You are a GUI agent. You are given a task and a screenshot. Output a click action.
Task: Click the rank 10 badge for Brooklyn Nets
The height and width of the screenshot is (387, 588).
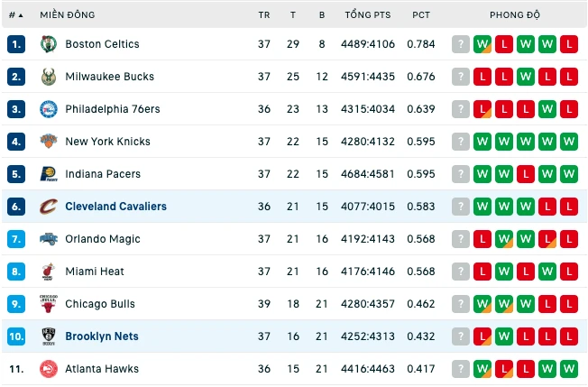pos(16,336)
